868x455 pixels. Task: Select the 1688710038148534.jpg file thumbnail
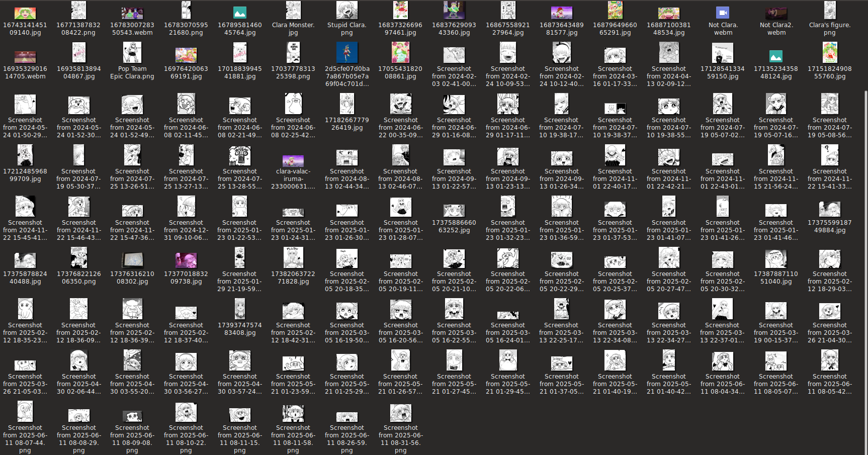point(669,14)
